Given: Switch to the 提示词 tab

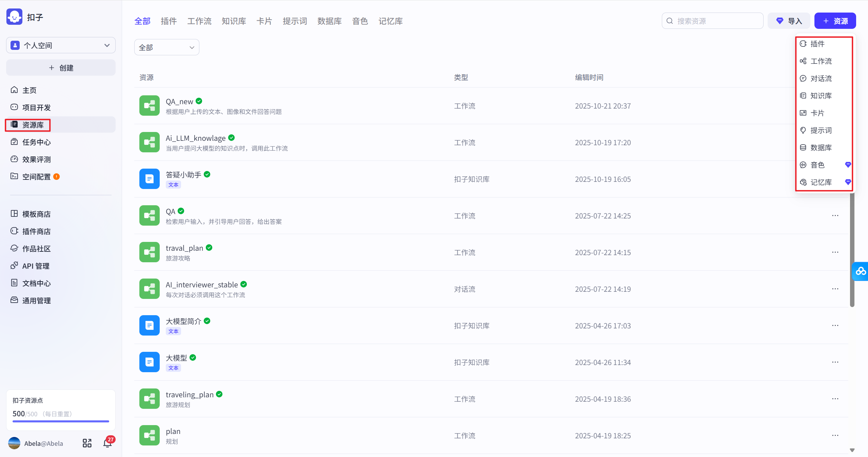Looking at the screenshot, I should click(295, 21).
